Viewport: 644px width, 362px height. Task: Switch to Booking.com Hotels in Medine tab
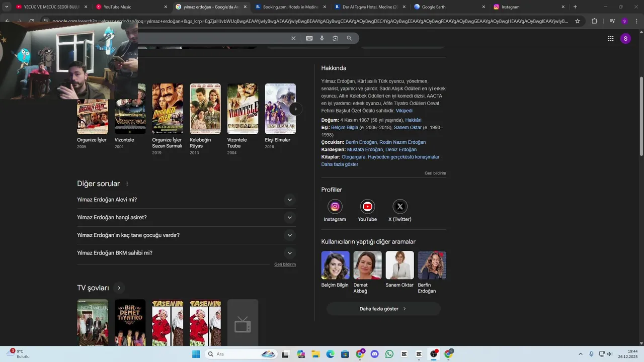(x=291, y=7)
